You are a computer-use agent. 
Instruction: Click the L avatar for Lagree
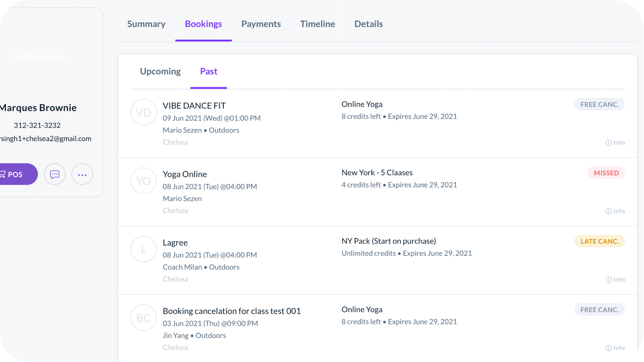(144, 249)
